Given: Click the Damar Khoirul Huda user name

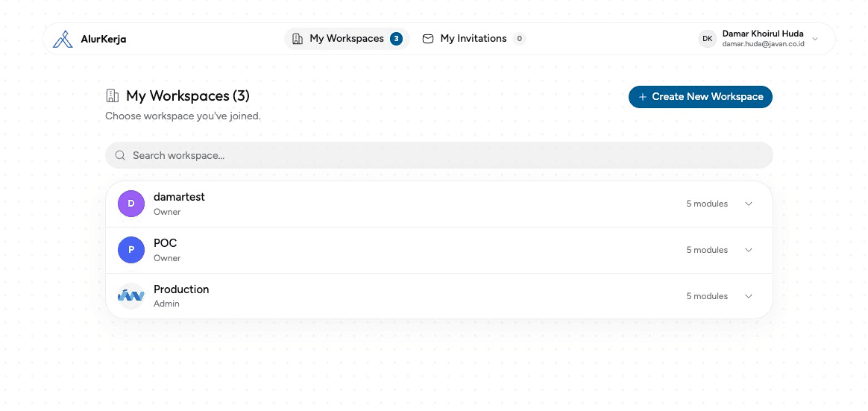Looking at the screenshot, I should coord(763,34).
